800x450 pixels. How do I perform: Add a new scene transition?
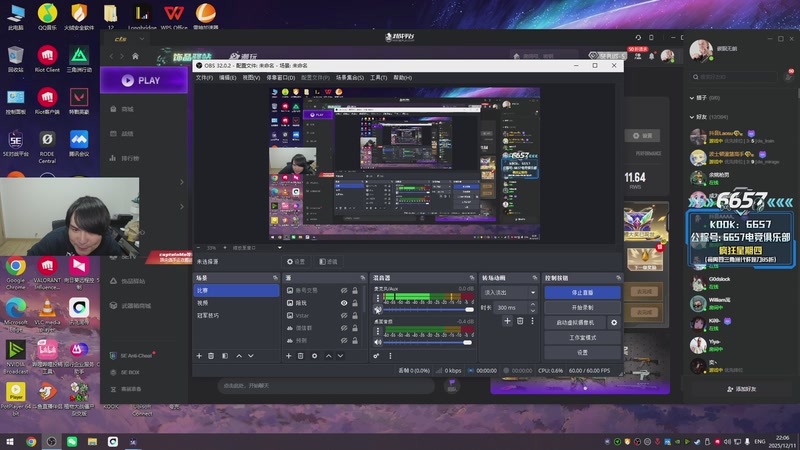(507, 321)
